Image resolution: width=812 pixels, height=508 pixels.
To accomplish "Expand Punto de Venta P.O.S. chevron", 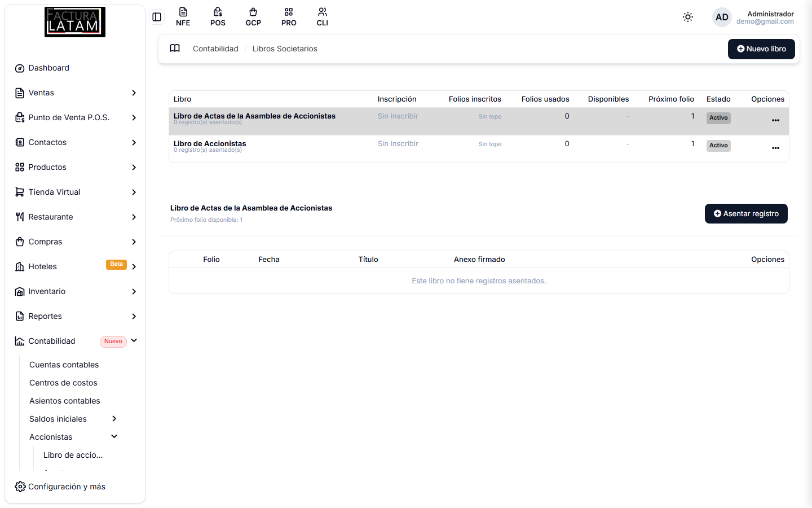I will 134,117.
